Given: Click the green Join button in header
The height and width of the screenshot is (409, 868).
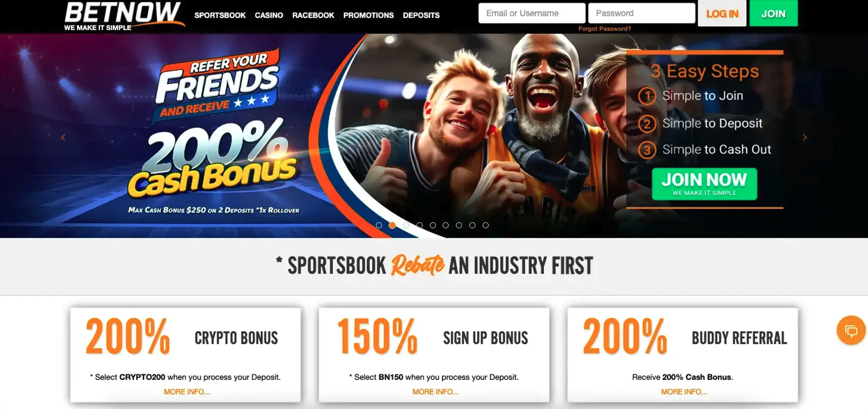Looking at the screenshot, I should pyautogui.click(x=773, y=13).
